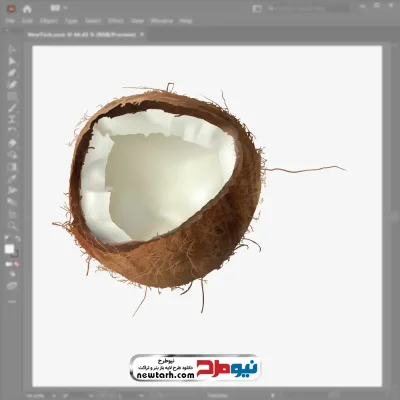
Task: Swap fill and stroke colors
Action: tap(17, 239)
